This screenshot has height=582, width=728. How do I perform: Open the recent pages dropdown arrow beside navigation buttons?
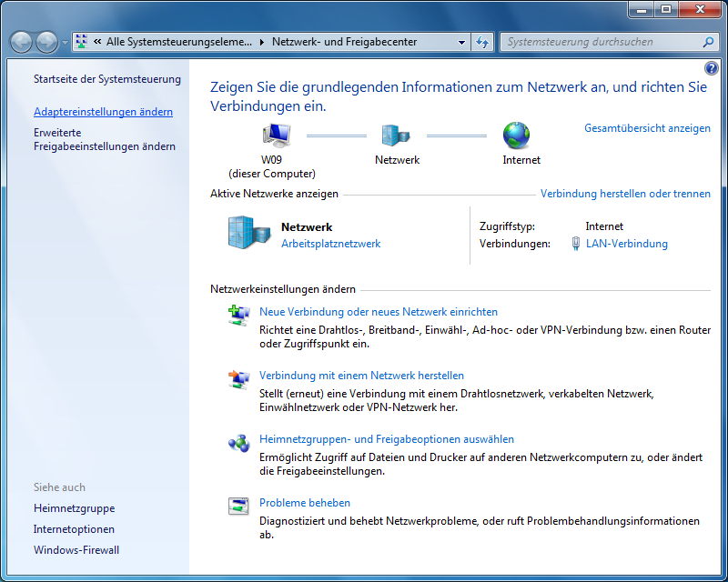65,43
